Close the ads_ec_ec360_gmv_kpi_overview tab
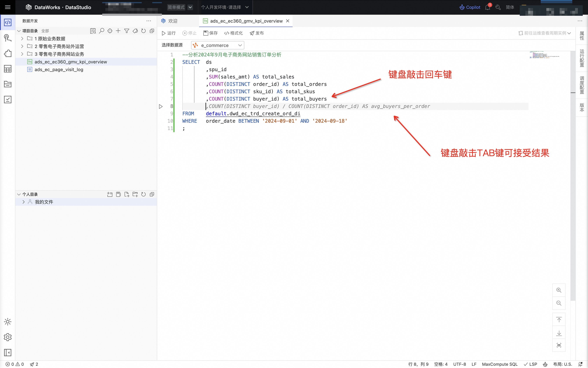 (x=288, y=21)
